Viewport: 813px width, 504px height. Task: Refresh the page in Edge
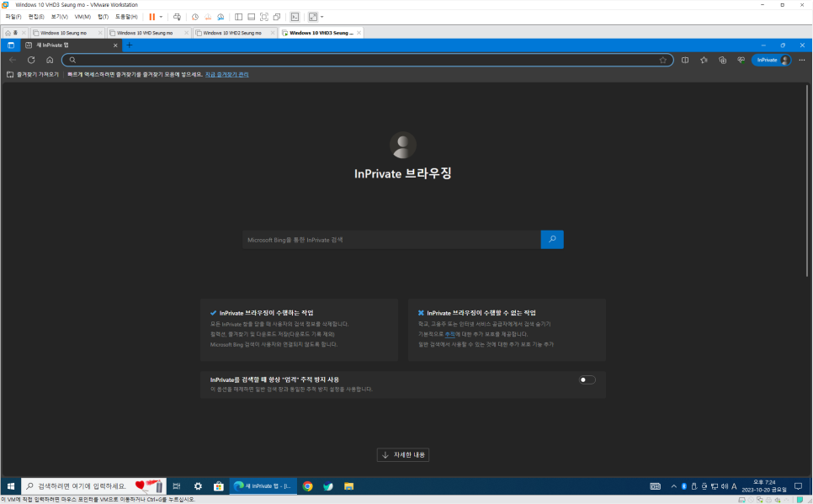click(x=31, y=60)
